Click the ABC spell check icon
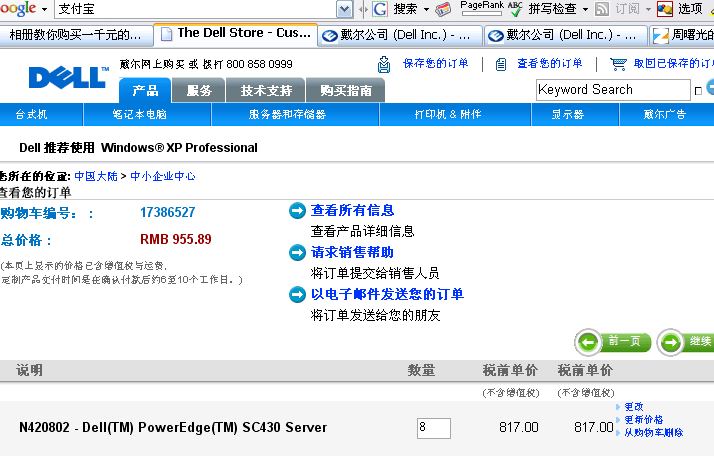The width and height of the screenshot is (714, 456). (515, 9)
